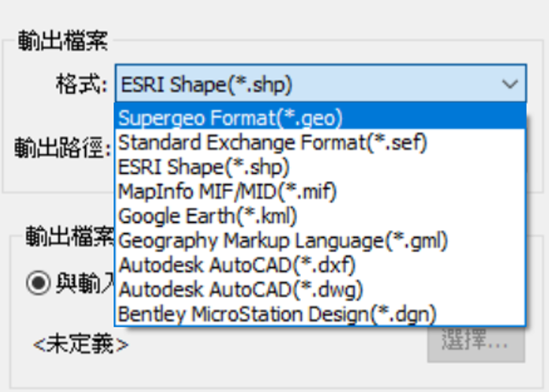549x392 pixels.
Task: Click the 輸出路徑 label
Action: point(63,148)
